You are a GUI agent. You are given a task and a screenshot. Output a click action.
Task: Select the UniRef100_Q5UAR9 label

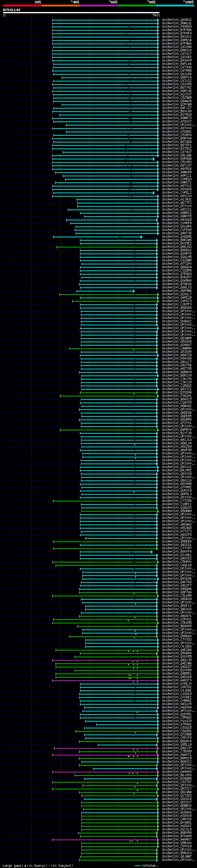coord(177,653)
